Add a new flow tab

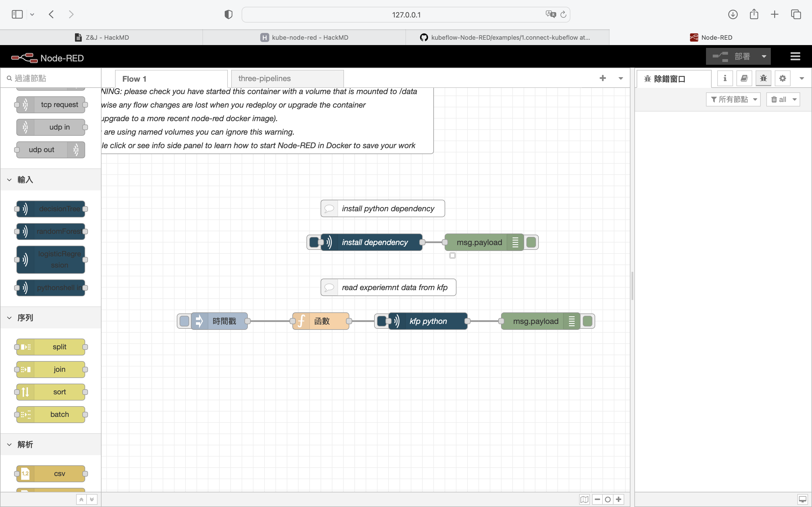click(603, 79)
